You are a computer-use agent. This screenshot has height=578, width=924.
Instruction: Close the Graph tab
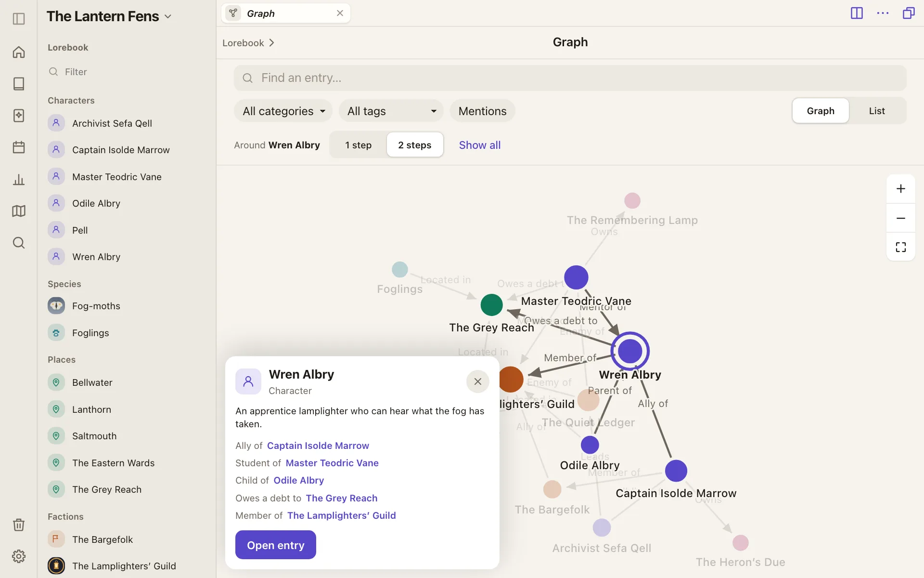click(340, 13)
